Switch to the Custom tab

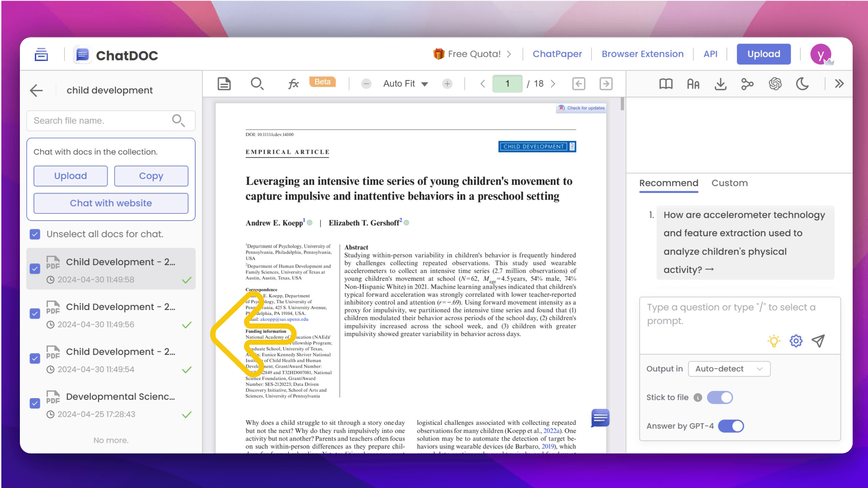[x=729, y=183]
